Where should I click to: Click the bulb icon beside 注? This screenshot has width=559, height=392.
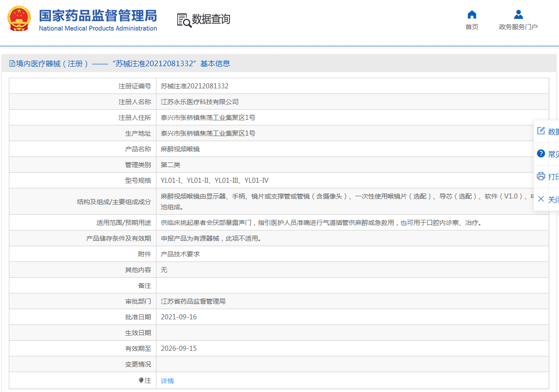click(142, 380)
